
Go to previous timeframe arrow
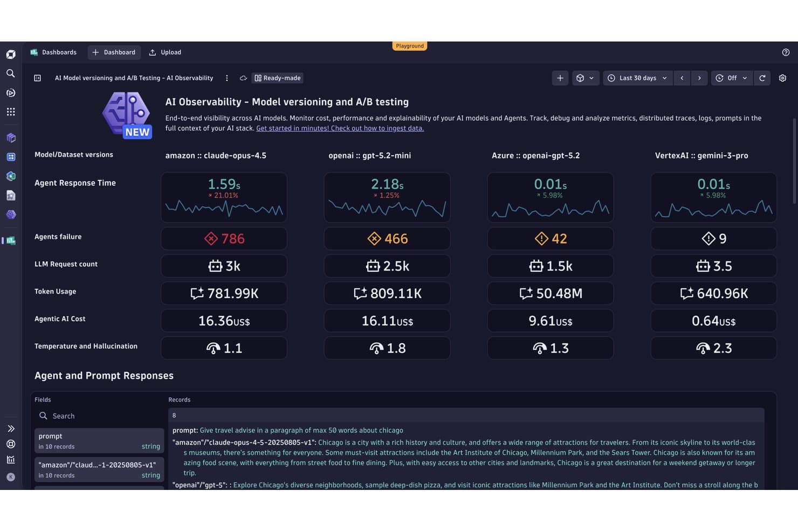(682, 78)
